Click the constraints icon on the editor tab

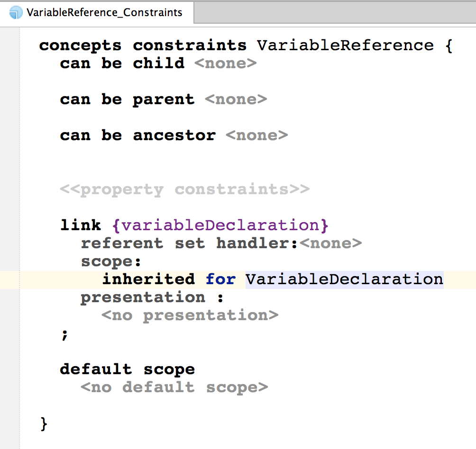point(16,12)
